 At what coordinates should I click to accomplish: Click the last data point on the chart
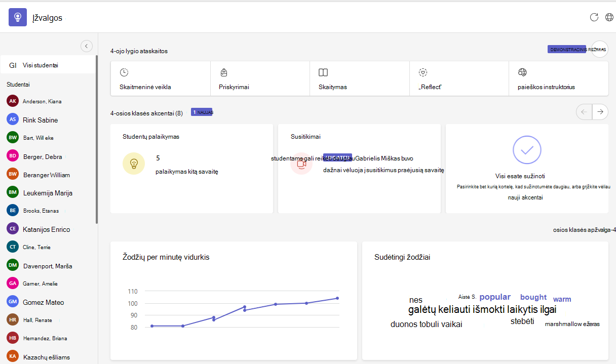(x=337, y=298)
